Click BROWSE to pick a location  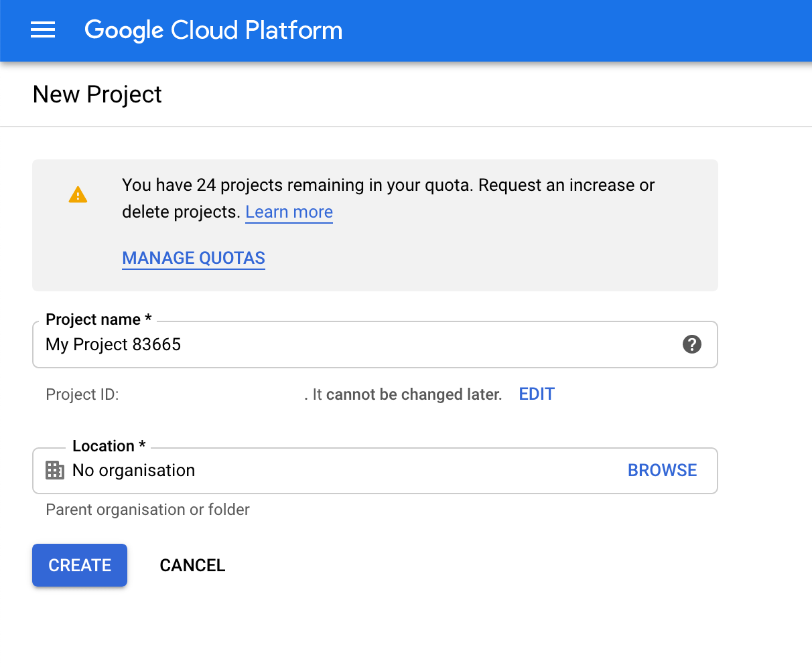pyautogui.click(x=662, y=470)
